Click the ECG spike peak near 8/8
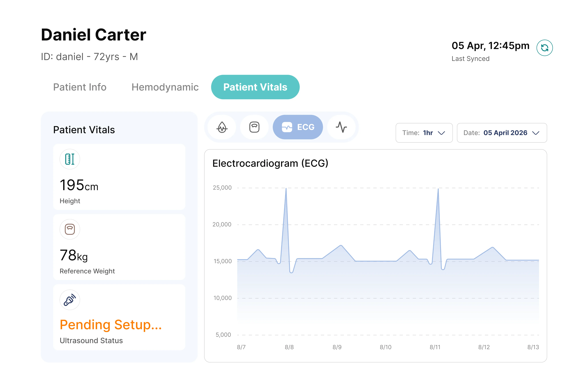 point(286,189)
